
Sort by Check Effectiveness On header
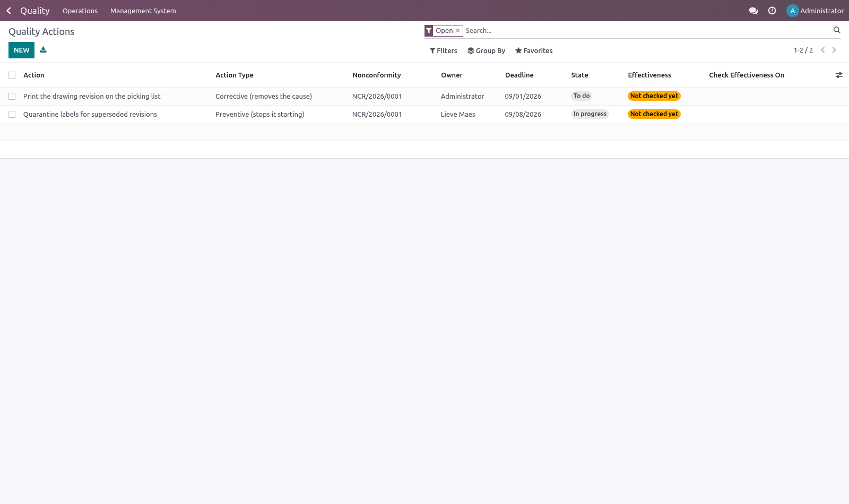pos(746,75)
